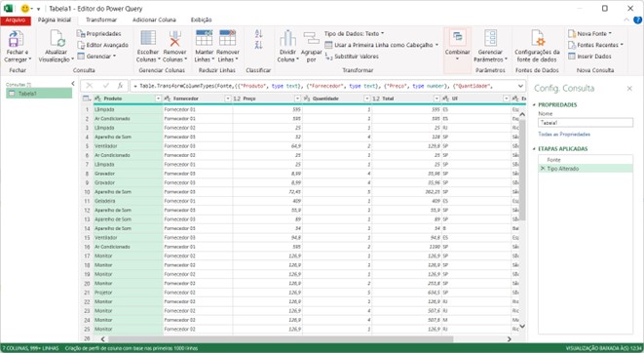Click the Manter Linhas icon
The height and width of the screenshot is (353, 644).
pyautogui.click(x=204, y=39)
